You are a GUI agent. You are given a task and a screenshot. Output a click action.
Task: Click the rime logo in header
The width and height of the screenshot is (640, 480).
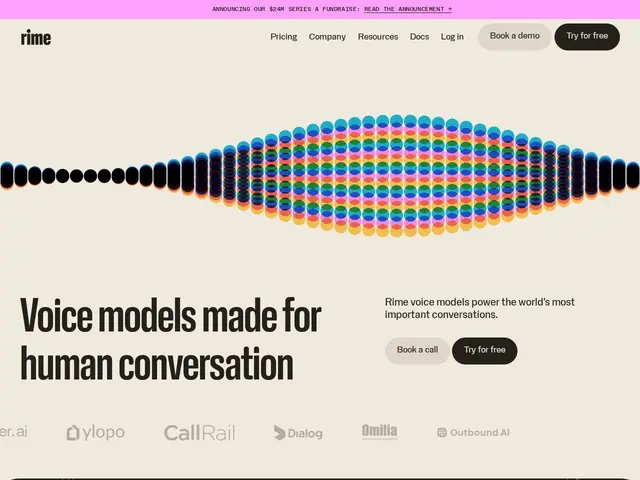click(36, 38)
